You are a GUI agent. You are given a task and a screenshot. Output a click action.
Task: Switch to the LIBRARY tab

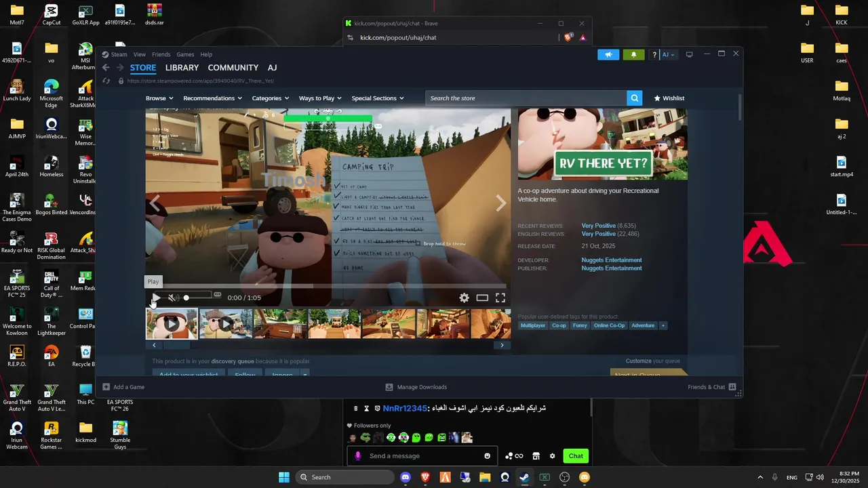coord(182,68)
